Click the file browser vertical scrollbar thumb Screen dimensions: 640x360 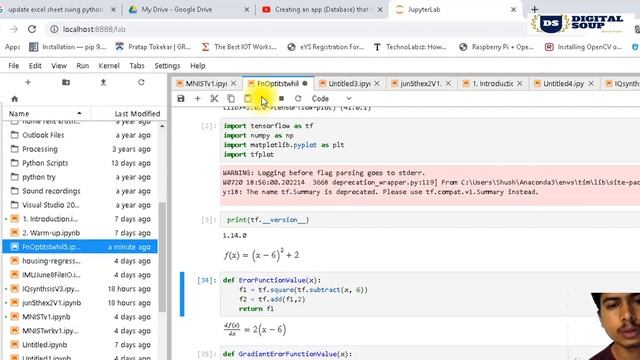[x=162, y=257]
